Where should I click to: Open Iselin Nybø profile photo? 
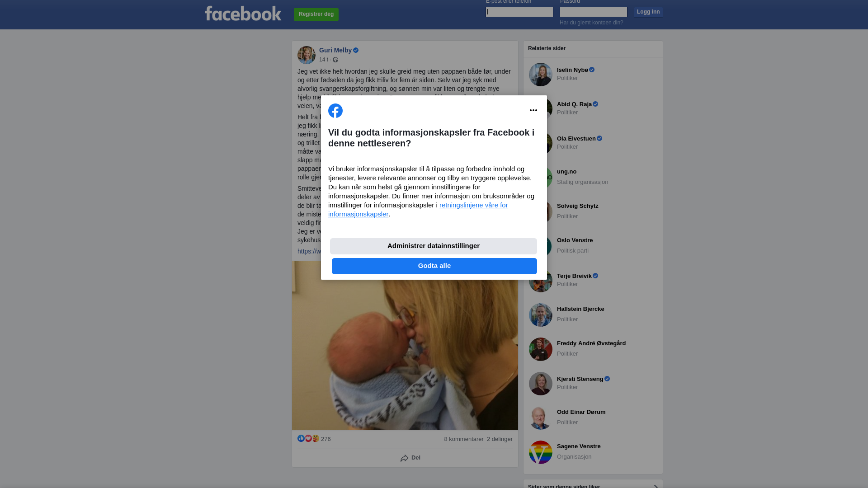pyautogui.click(x=541, y=75)
